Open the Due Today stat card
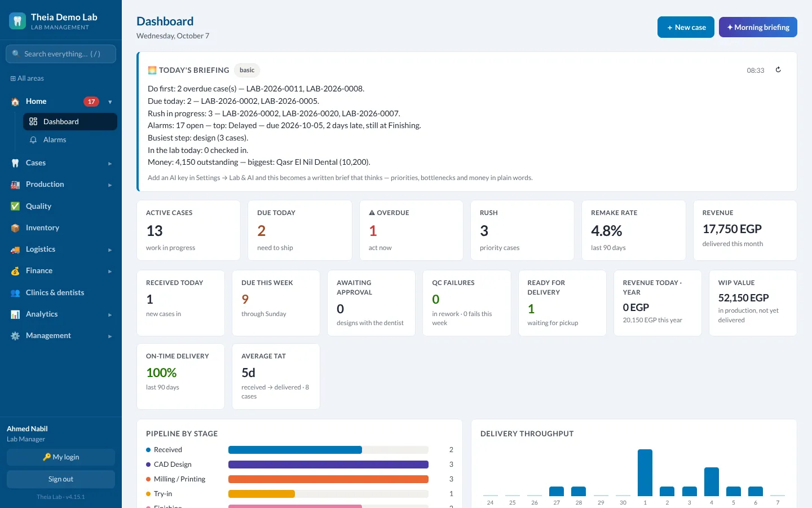Image resolution: width=812 pixels, height=508 pixels. (x=300, y=230)
